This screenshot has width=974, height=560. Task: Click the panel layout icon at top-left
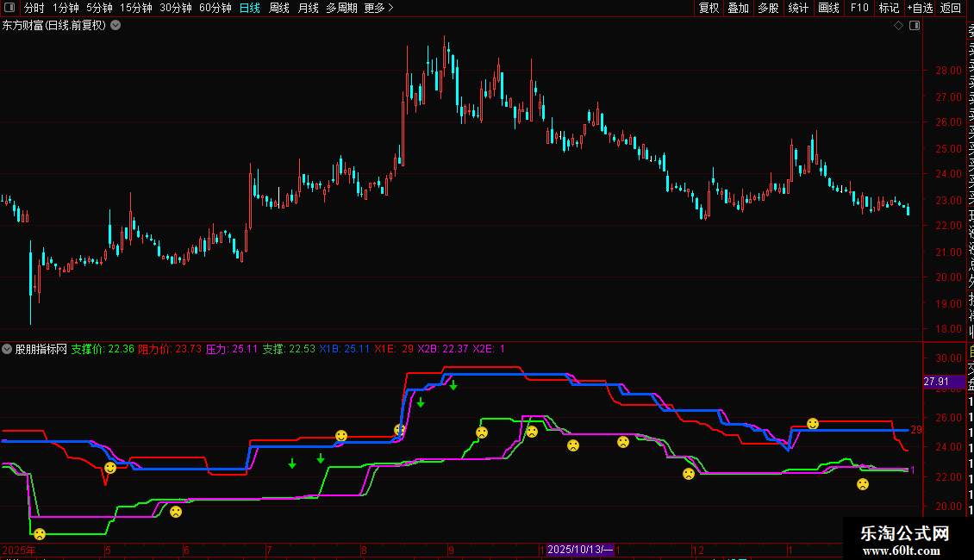tap(9, 8)
